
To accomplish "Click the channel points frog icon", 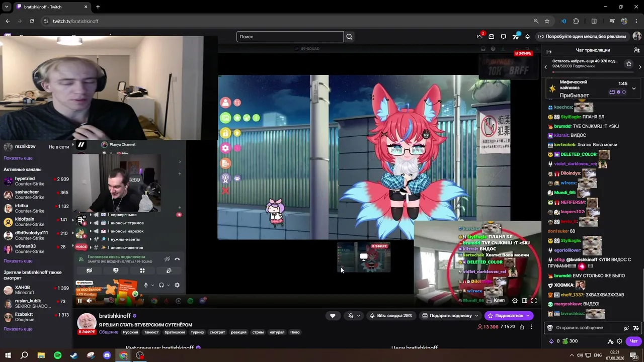I will point(565,341).
